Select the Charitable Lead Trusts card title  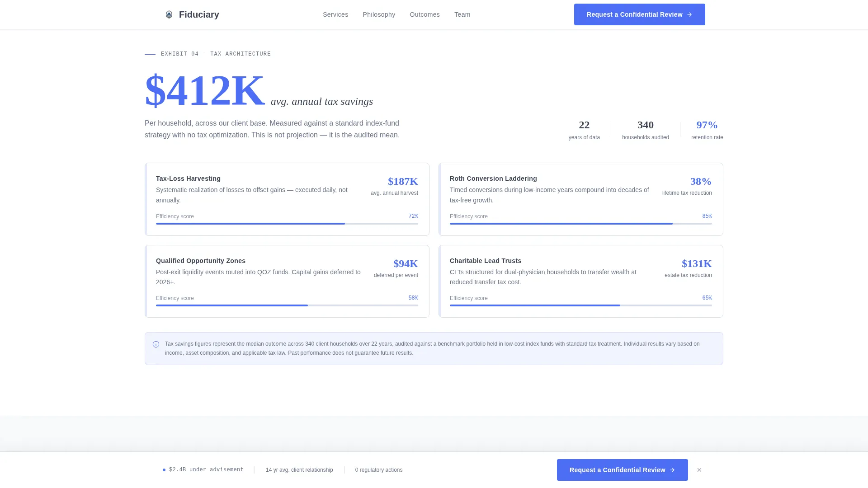486,261
